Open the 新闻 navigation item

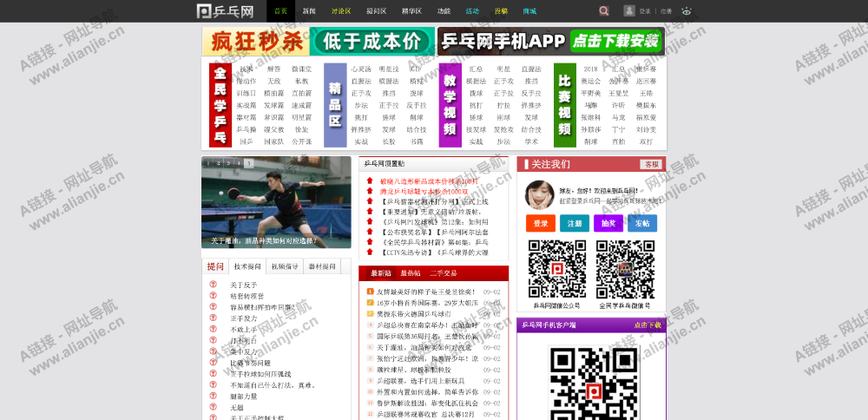coord(309,11)
